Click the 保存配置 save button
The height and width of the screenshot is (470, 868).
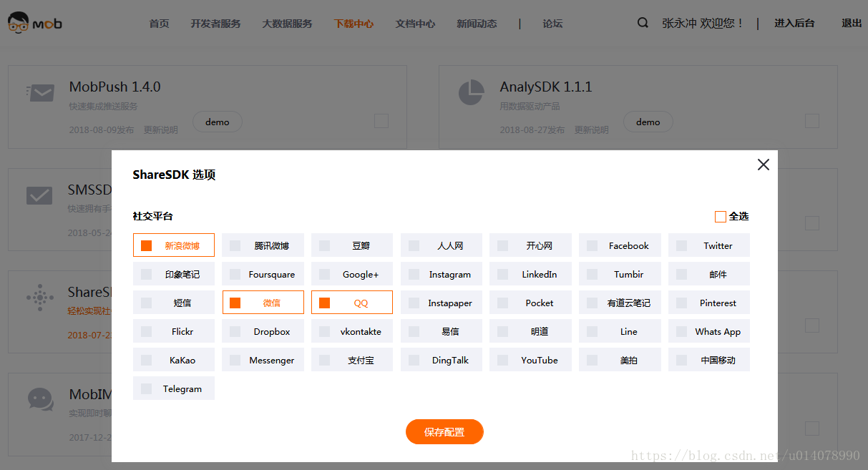tap(444, 432)
